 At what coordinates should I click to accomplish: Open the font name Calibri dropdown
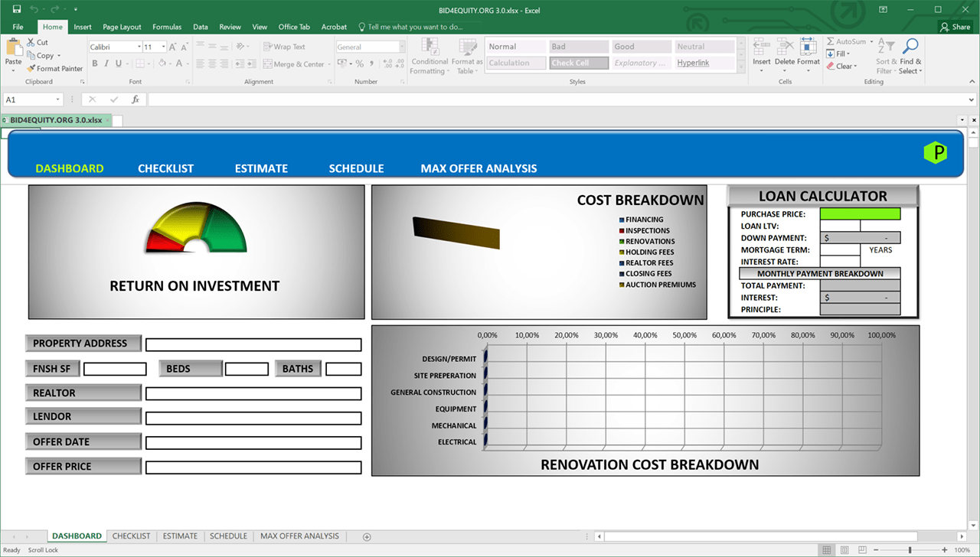(139, 47)
